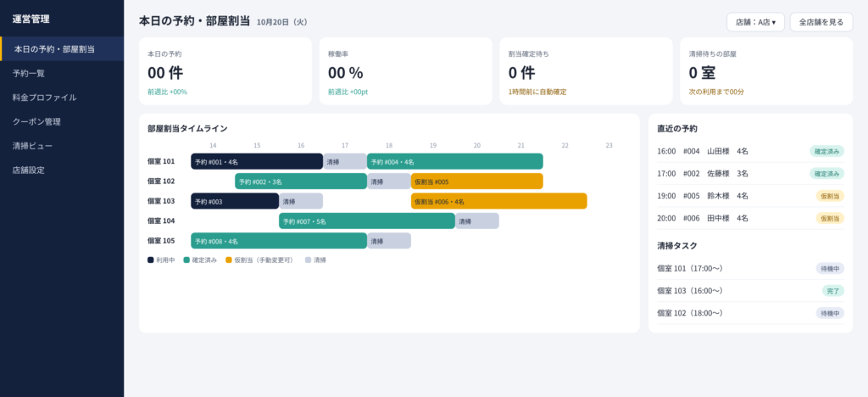The image size is (868, 397).
Task: Click the 個室 105 row label
Action: click(162, 241)
